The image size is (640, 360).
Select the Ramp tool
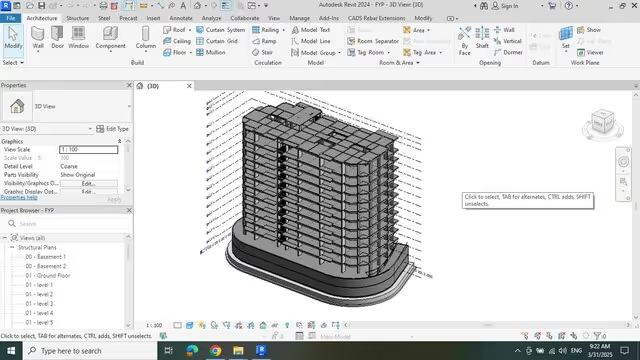point(264,41)
